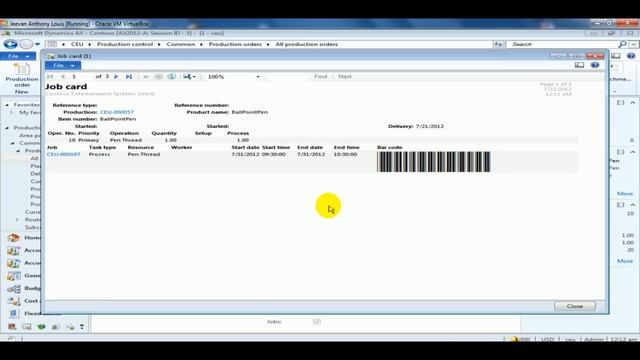The image size is (640, 360).
Task: Open the Cost accounting module icon
Action: click(13, 301)
